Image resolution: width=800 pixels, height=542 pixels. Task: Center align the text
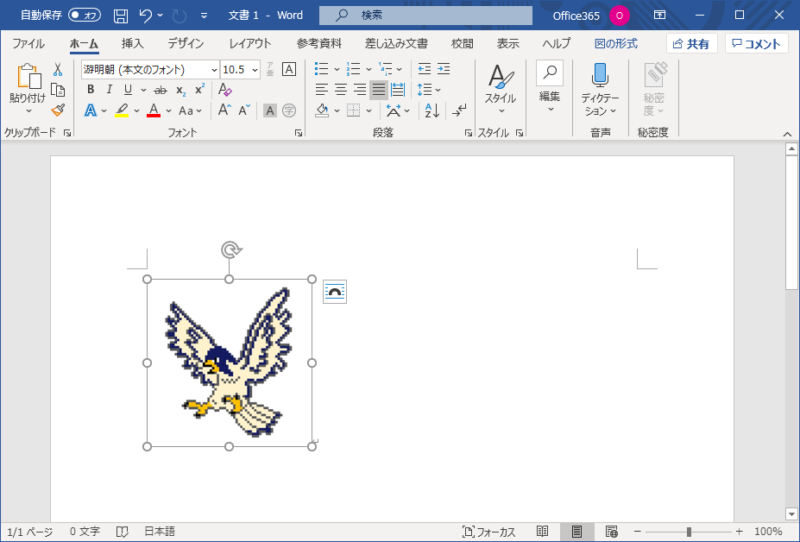pyautogui.click(x=340, y=90)
